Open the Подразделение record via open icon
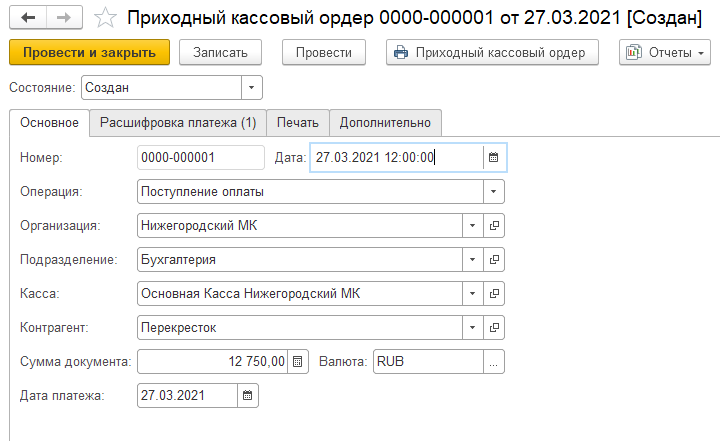The image size is (720, 441). point(493,259)
